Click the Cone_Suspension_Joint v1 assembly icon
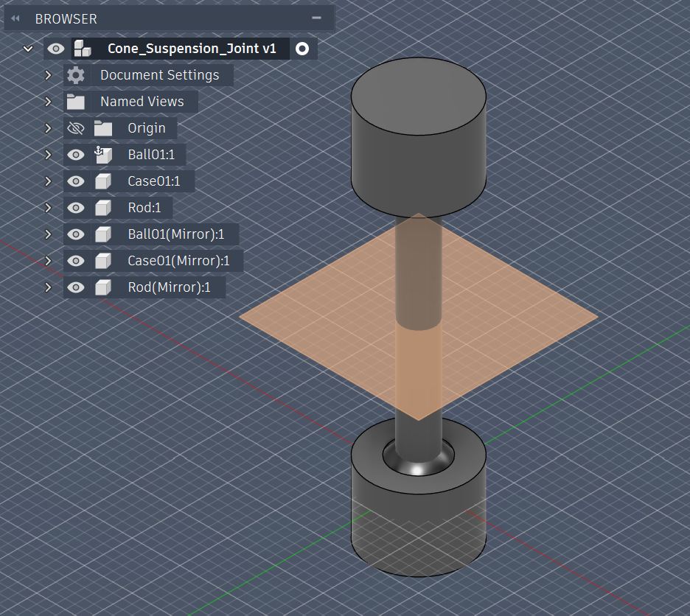 tap(81, 48)
